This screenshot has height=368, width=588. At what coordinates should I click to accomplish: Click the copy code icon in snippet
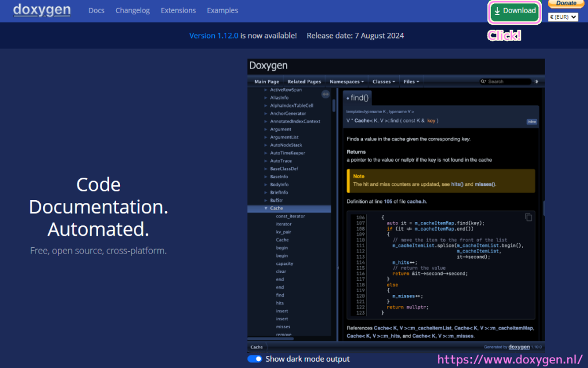(x=528, y=217)
